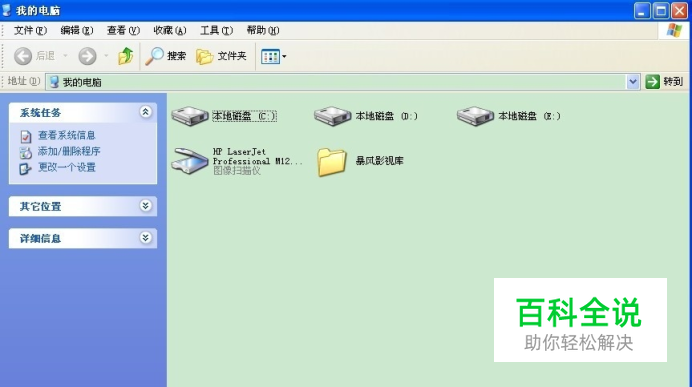Collapse the 系统任务 panel
Viewport: 692px width, 387px height.
coord(146,112)
